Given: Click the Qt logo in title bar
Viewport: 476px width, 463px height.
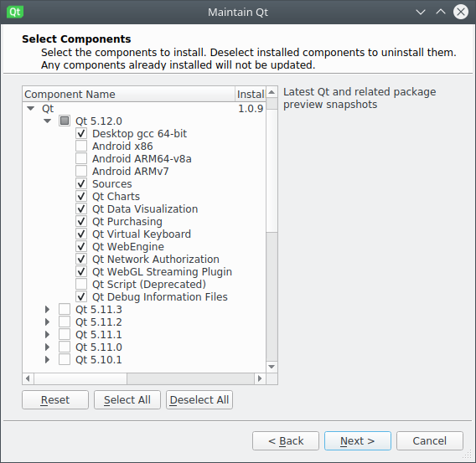Looking at the screenshot, I should click(15, 12).
